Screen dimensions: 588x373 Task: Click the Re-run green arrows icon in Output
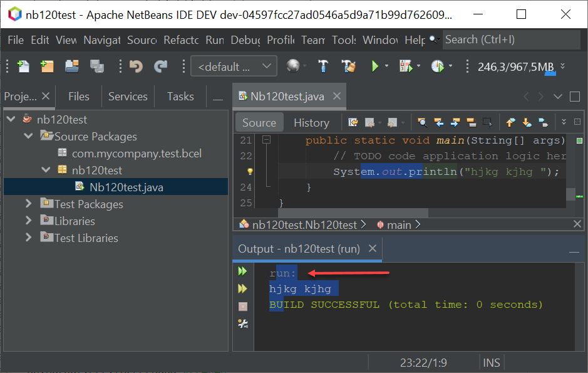tap(242, 271)
